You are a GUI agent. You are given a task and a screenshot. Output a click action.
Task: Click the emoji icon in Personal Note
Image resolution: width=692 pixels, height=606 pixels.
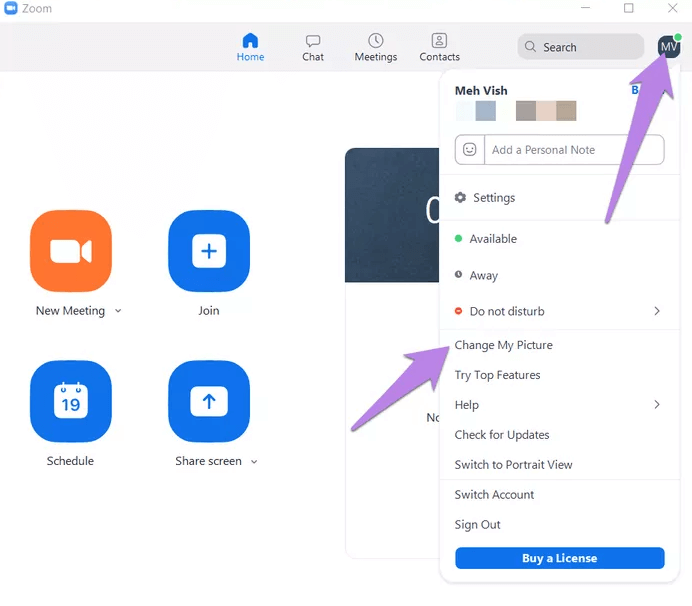tap(469, 150)
